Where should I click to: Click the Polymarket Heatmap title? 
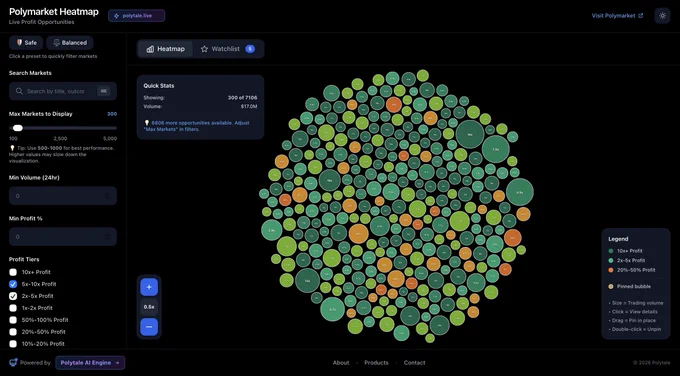[x=54, y=12]
